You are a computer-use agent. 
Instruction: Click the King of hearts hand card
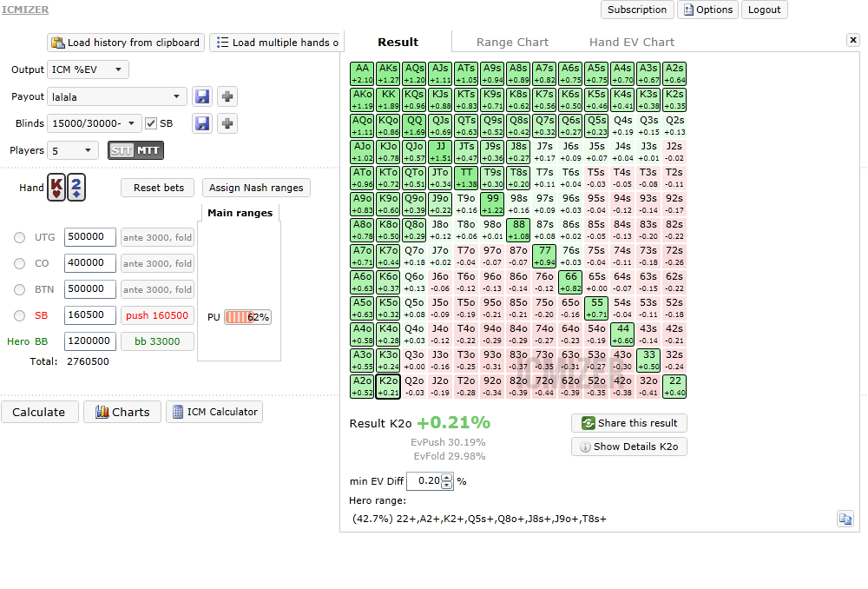pos(56,189)
